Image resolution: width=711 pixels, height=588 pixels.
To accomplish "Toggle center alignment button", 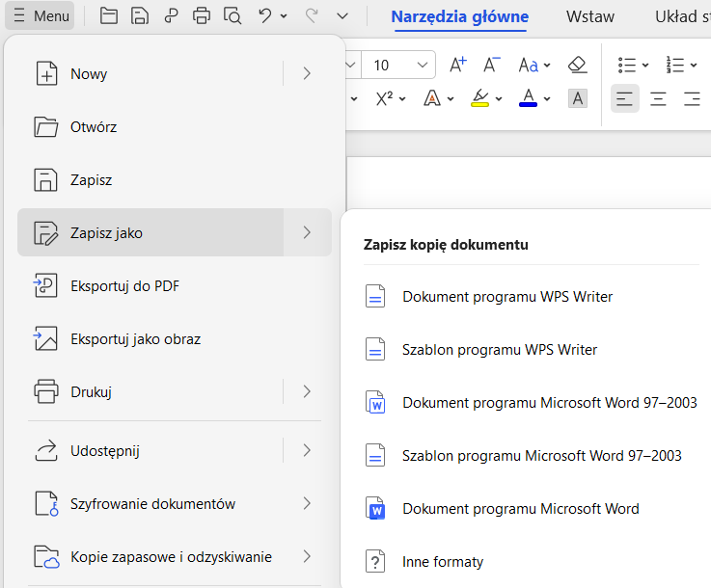I will click(658, 98).
